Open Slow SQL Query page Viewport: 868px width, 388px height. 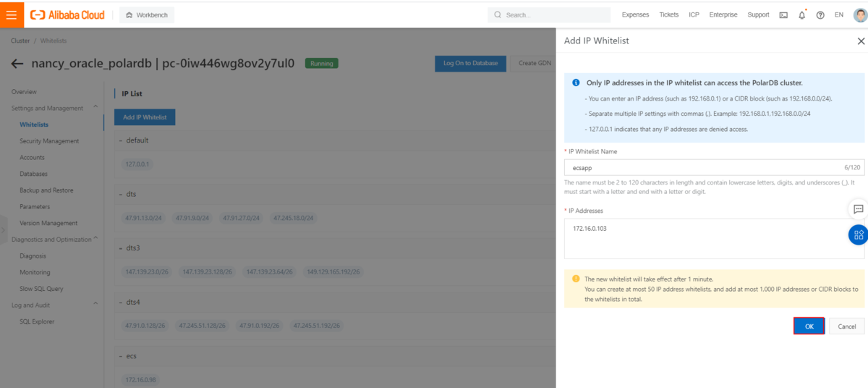[x=41, y=289]
